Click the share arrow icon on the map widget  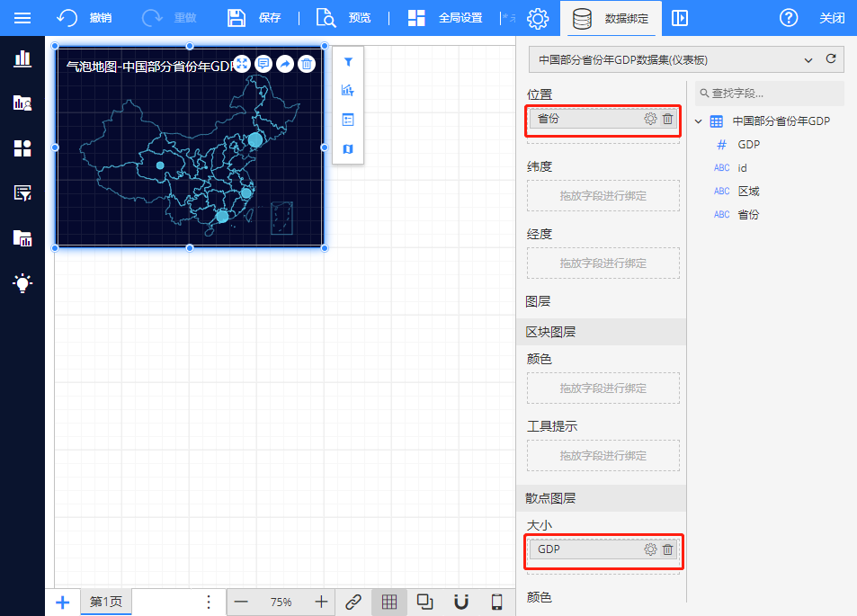pos(285,64)
